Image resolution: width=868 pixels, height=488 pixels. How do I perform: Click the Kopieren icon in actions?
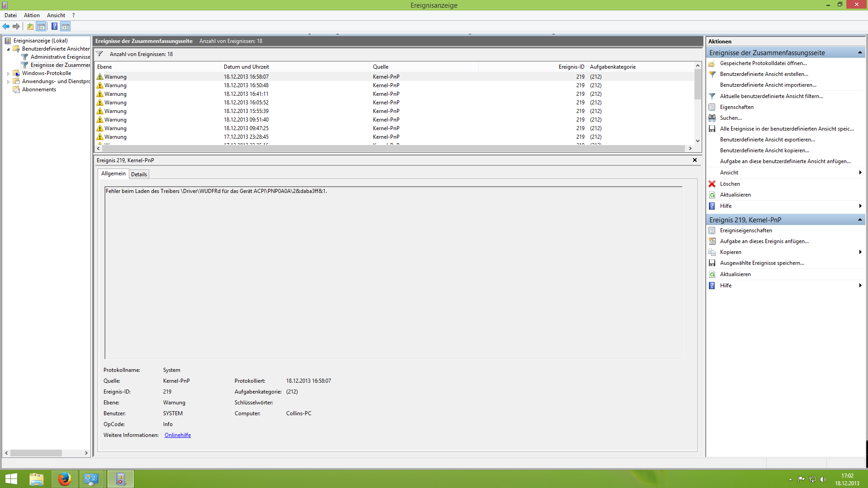click(712, 252)
